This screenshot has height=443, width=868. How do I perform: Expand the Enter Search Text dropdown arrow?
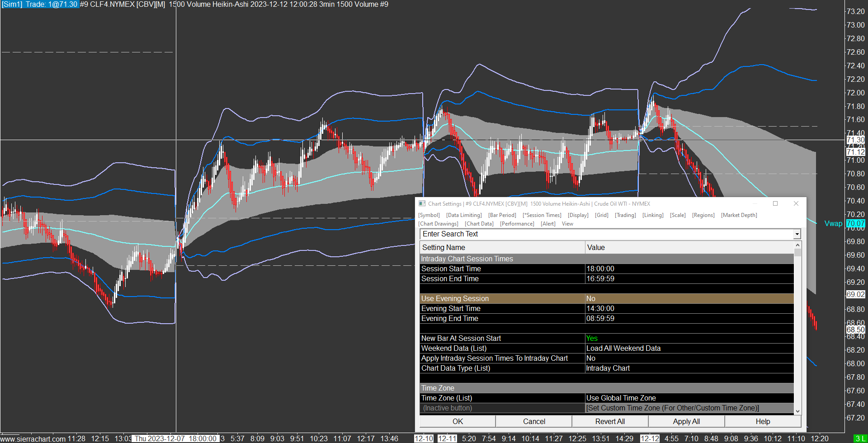797,234
